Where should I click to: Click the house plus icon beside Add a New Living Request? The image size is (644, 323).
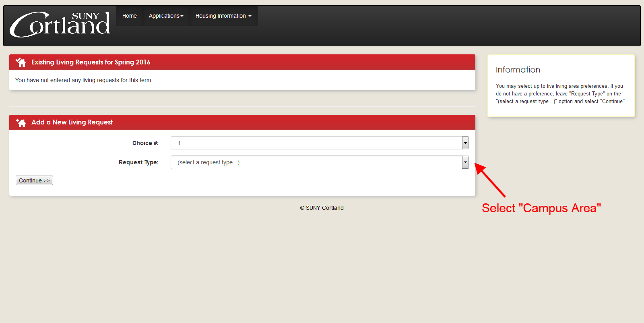point(21,122)
